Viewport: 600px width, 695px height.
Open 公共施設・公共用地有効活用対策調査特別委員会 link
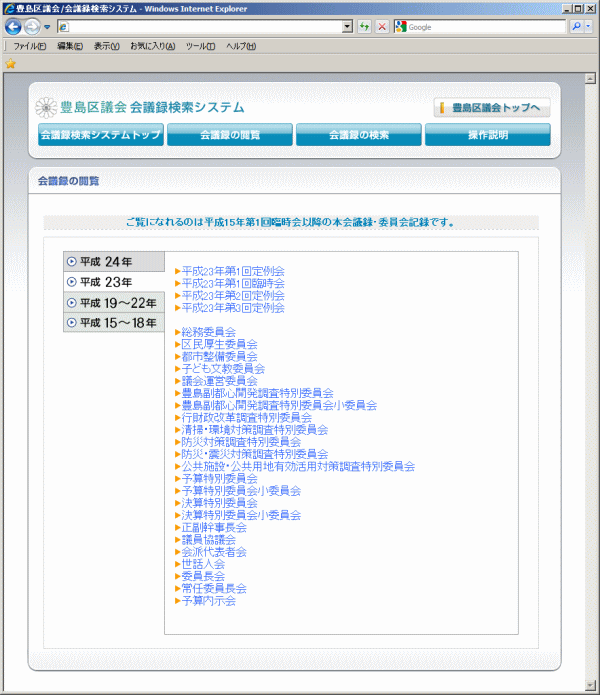(x=298, y=466)
